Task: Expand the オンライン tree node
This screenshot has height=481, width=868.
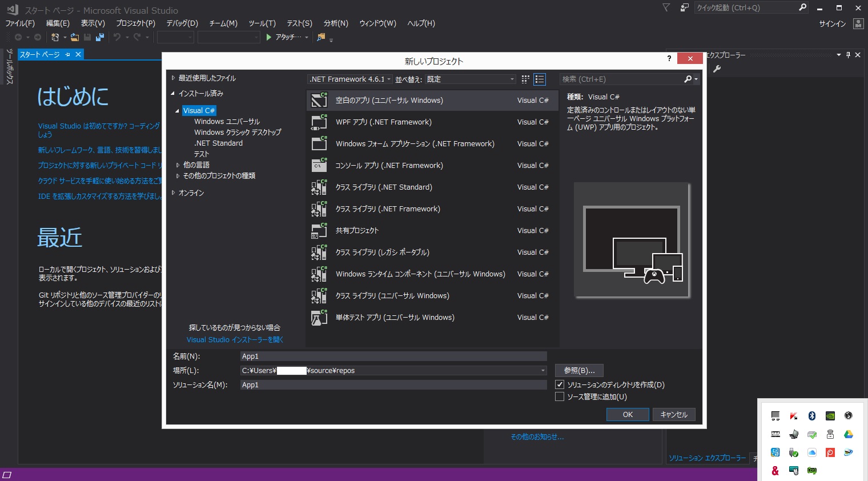Action: (173, 193)
